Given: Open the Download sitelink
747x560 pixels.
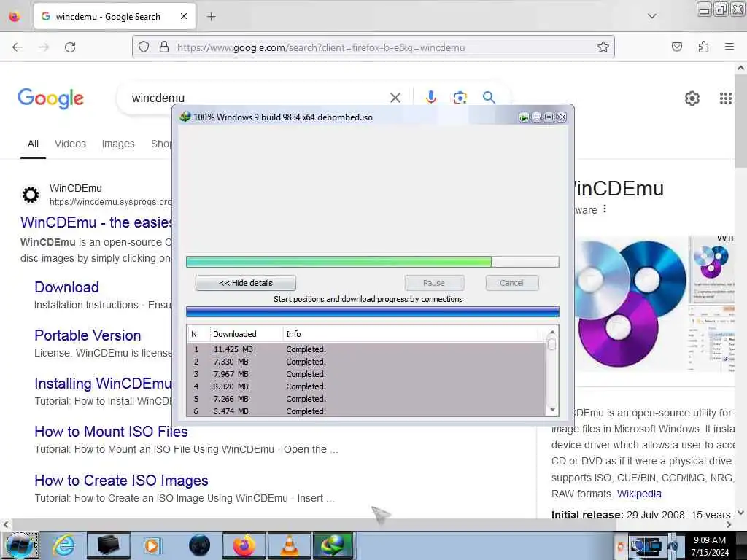Looking at the screenshot, I should 66,287.
